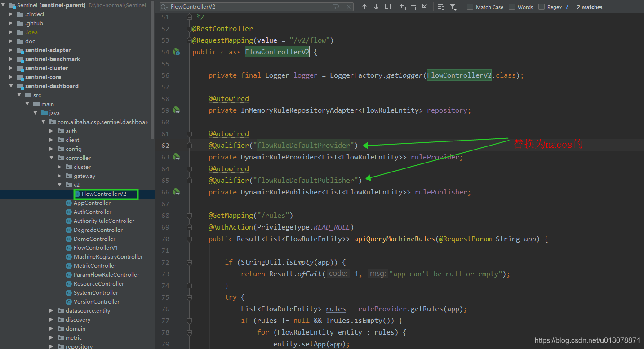The width and height of the screenshot is (644, 349).
Task: Expand the .circleci folder
Action: coord(11,14)
